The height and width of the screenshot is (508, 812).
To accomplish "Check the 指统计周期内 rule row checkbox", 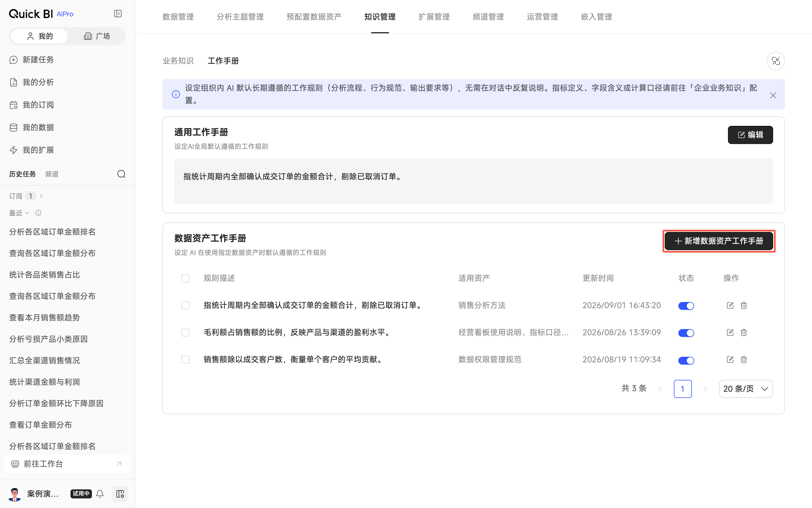I will tap(185, 305).
